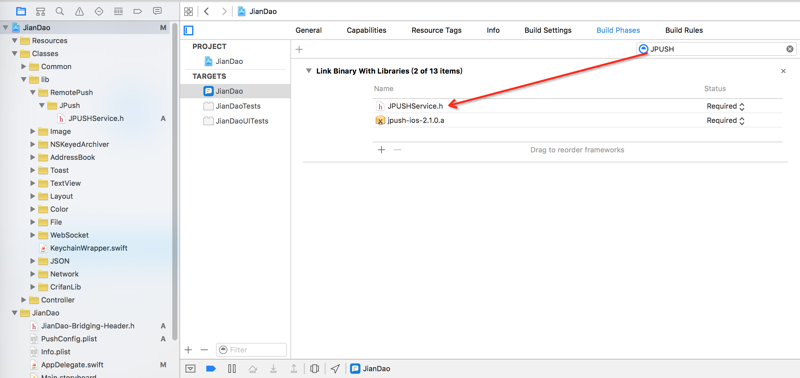This screenshot has width=800, height=378.
Task: Add a library with the plus button
Action: pyautogui.click(x=381, y=149)
